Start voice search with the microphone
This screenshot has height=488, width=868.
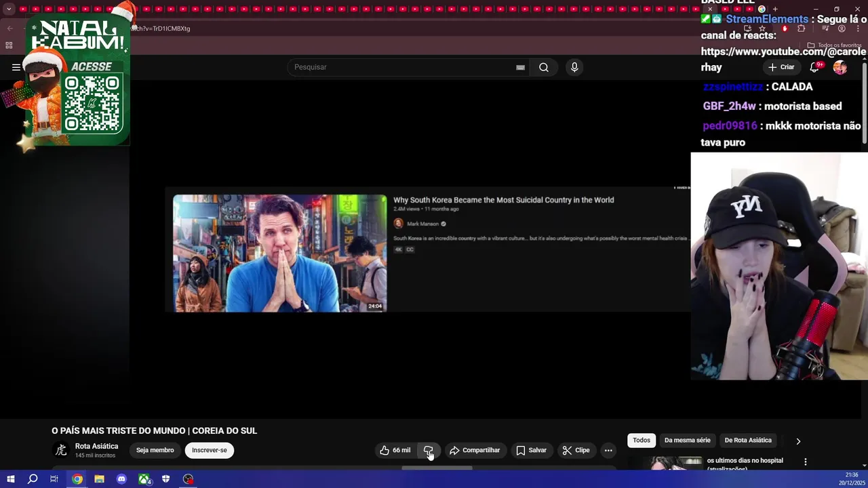pyautogui.click(x=574, y=67)
